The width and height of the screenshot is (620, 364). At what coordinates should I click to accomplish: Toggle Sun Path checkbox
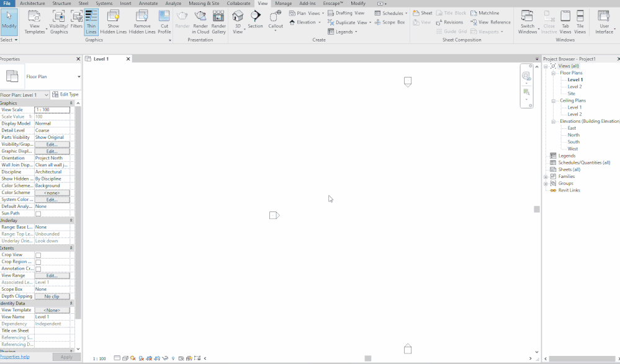[x=38, y=214]
